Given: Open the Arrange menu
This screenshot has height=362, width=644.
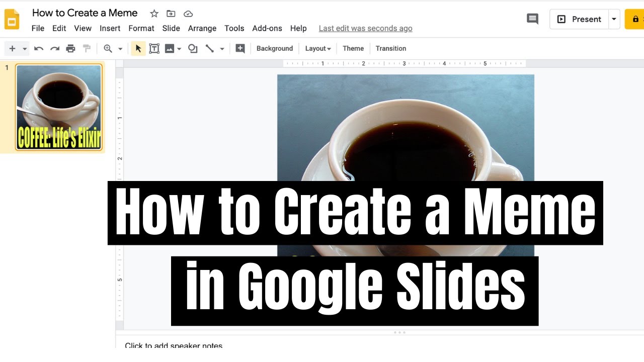Looking at the screenshot, I should click(x=202, y=28).
